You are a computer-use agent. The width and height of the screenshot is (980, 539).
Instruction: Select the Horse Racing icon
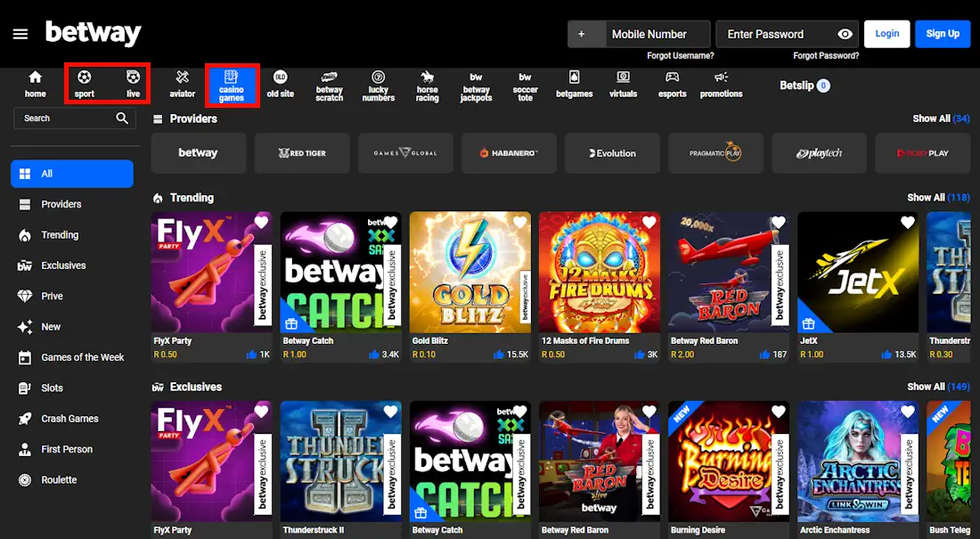pos(427,82)
